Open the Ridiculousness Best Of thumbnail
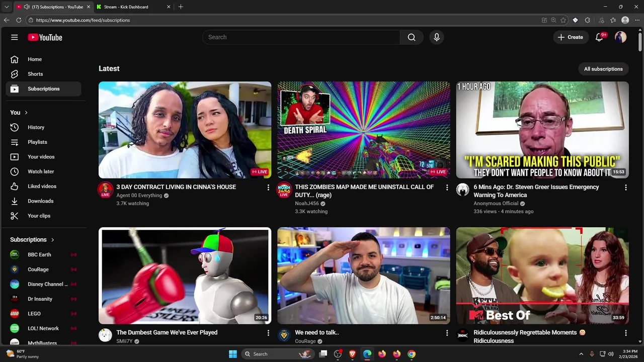This screenshot has height=362, width=644. click(x=542, y=276)
